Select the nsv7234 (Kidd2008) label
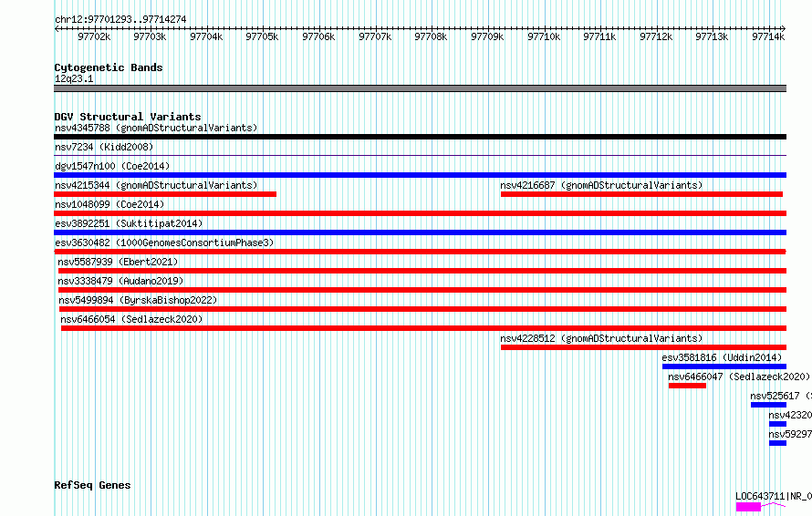Screen dimensions: 812x516 (104, 147)
